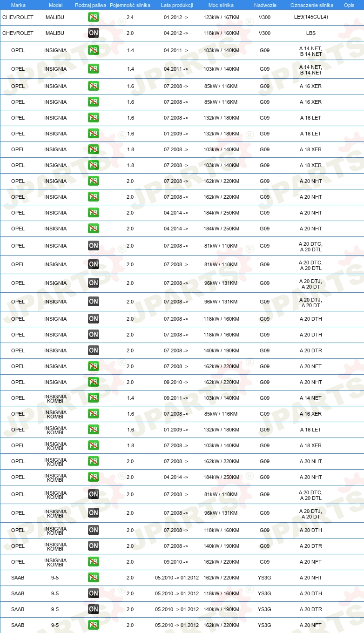The image size is (364, 633).
Task: Click PB icon in non-Kombi Insignia A 20 NFT row
Action: pyautogui.click(x=94, y=366)
